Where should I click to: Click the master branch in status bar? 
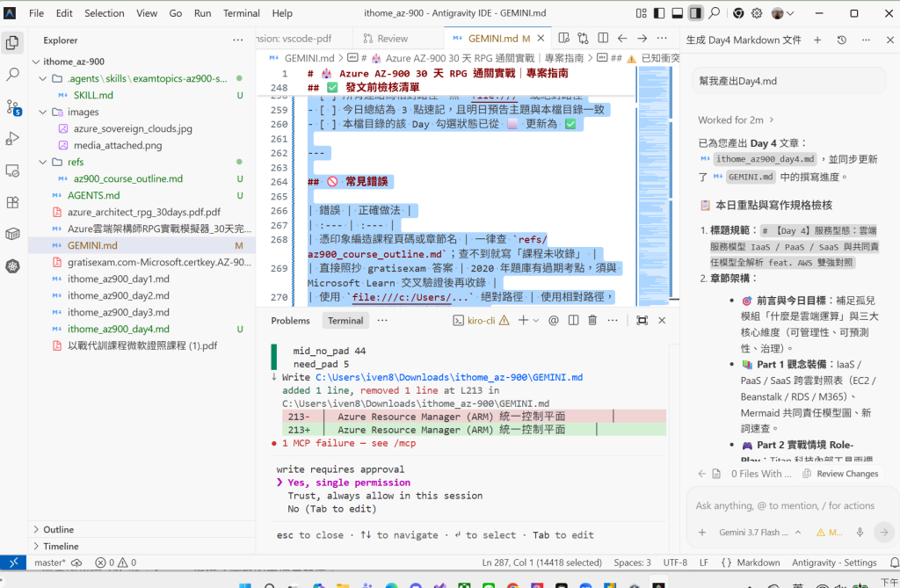50,563
